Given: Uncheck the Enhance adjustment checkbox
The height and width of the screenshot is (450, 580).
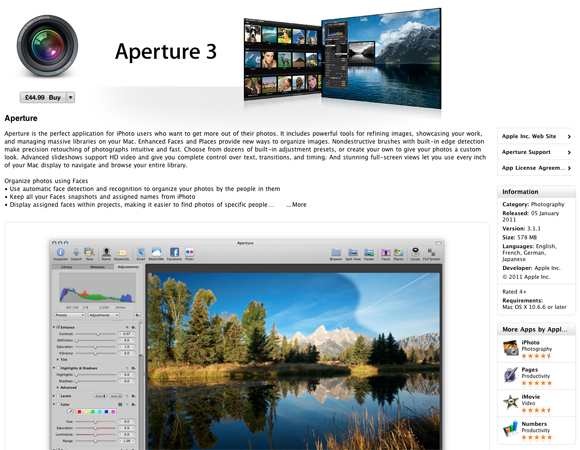Looking at the screenshot, I should 58,327.
